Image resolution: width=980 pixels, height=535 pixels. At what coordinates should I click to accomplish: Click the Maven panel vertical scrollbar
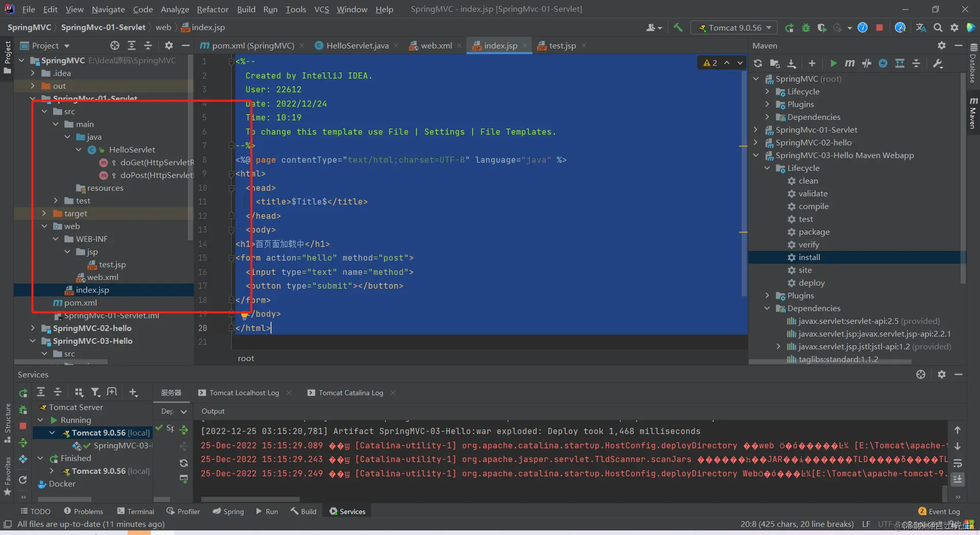963,179
